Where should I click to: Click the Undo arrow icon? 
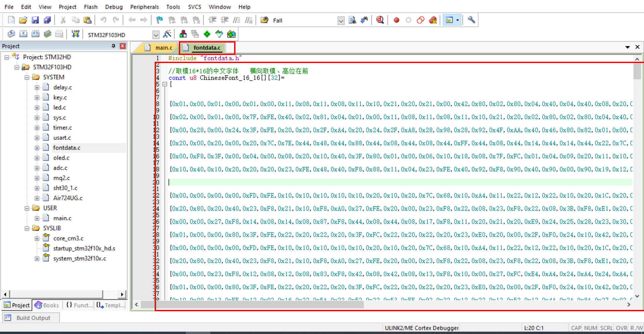(x=103, y=20)
